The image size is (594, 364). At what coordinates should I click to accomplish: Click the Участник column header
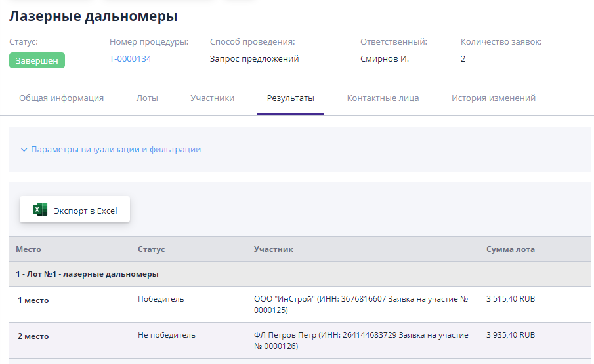[x=273, y=249]
